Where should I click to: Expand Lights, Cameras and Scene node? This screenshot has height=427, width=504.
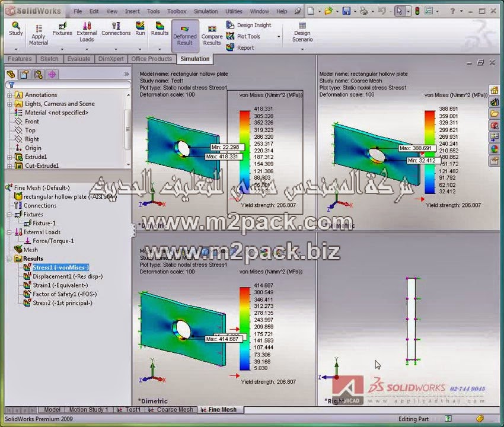[x=9, y=104]
